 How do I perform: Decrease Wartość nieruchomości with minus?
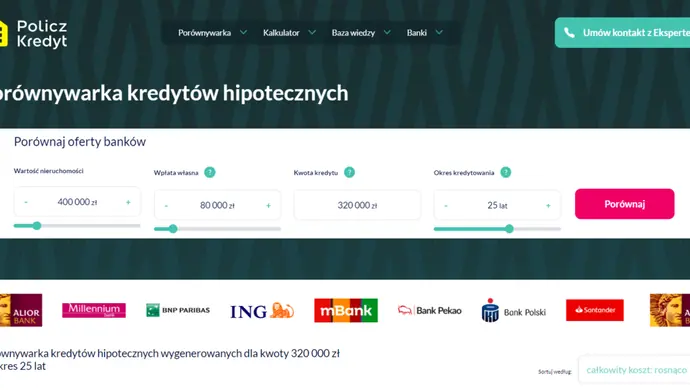(26, 202)
